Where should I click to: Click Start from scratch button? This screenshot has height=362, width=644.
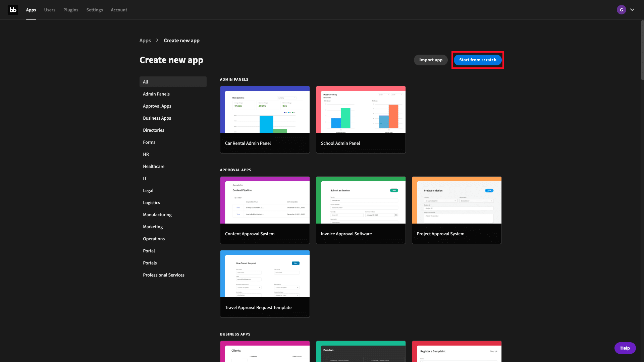477,60
